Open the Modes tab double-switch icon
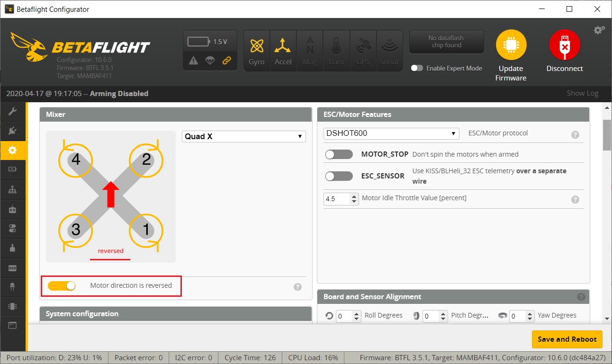 click(x=12, y=229)
